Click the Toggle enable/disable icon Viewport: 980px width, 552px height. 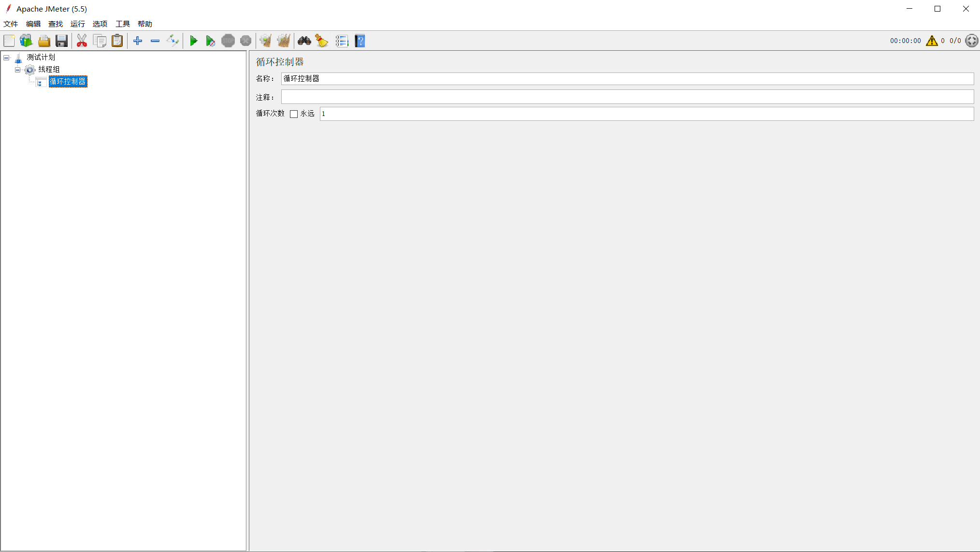173,41
